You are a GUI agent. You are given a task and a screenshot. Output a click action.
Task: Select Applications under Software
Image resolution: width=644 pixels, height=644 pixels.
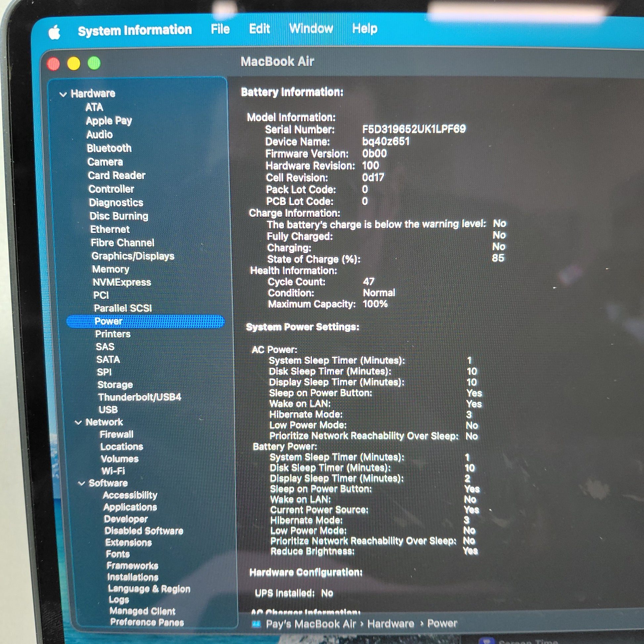click(130, 507)
